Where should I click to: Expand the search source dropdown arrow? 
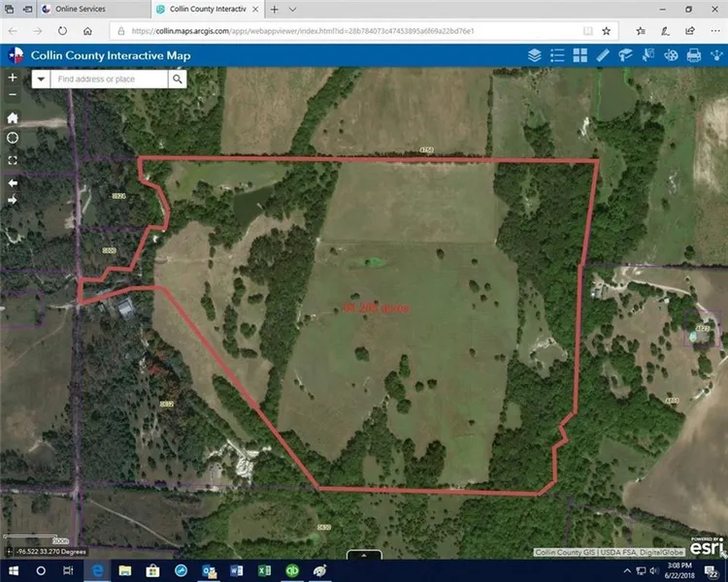coord(42,80)
